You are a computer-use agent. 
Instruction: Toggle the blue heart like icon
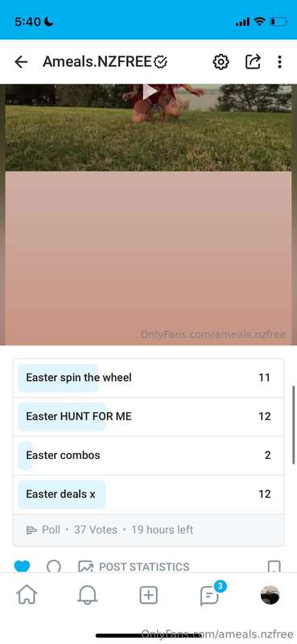pos(22,567)
